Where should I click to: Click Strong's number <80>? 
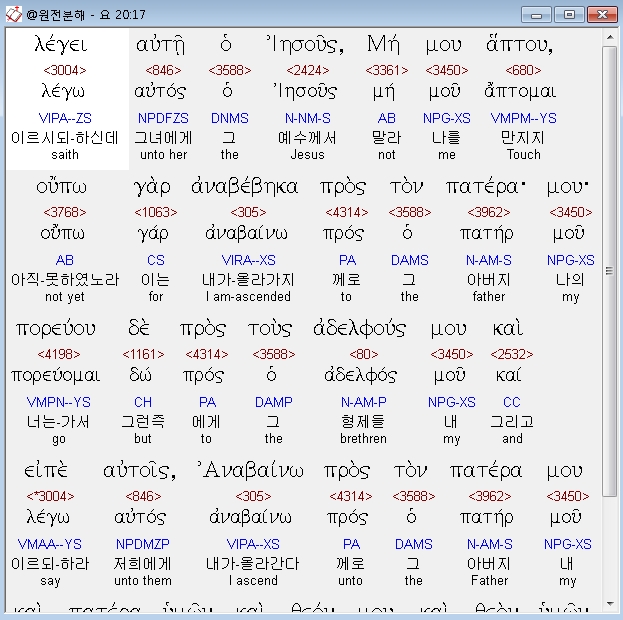tap(364, 355)
